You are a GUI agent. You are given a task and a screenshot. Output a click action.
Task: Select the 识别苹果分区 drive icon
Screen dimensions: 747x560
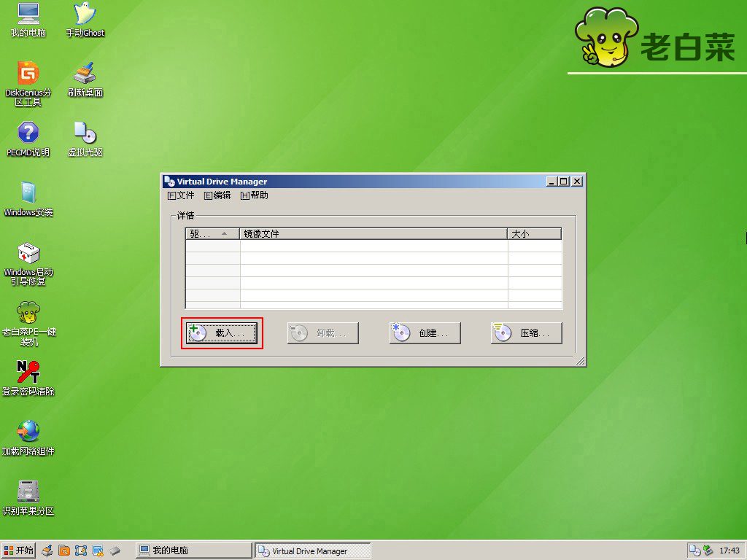tap(28, 491)
